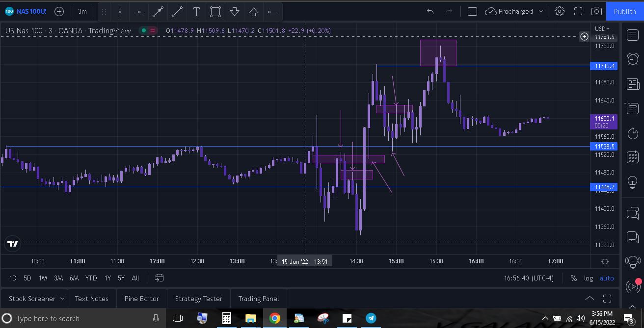644x328 pixels.
Task: Take a chart snapshot with camera icon
Action: tap(596, 11)
